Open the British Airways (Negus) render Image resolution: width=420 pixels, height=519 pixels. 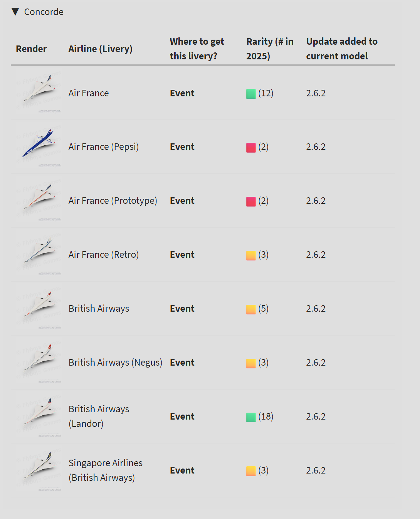click(x=39, y=363)
